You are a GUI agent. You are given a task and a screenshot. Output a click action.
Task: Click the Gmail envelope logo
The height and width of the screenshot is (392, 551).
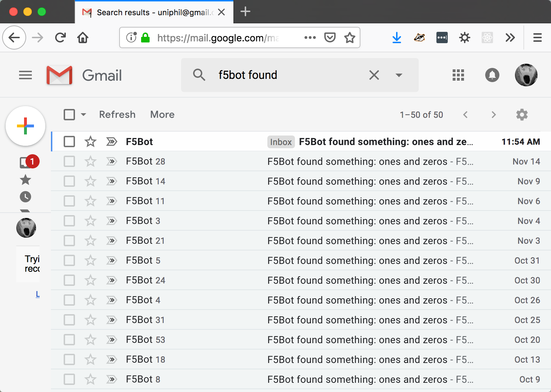(59, 75)
